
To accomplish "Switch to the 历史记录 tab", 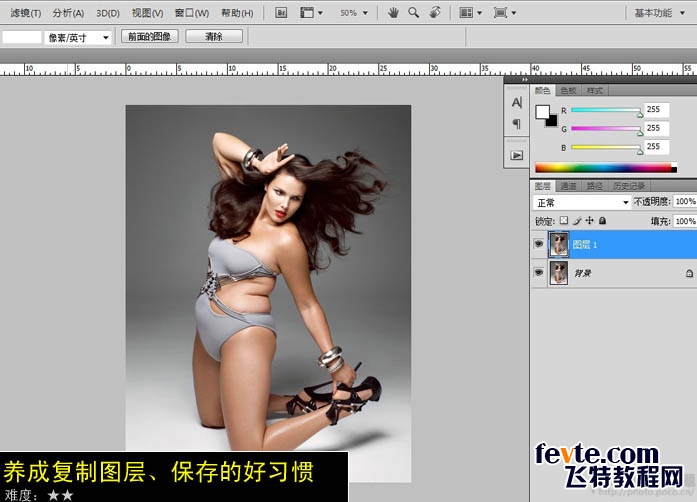I will pos(629,186).
